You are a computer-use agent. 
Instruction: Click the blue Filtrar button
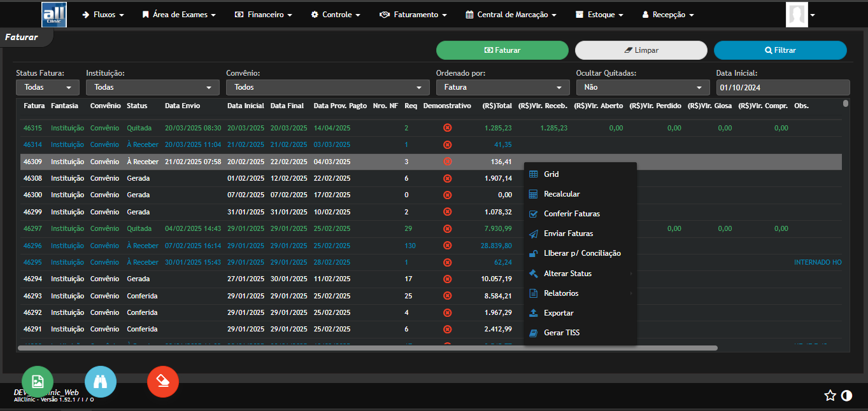tap(780, 50)
